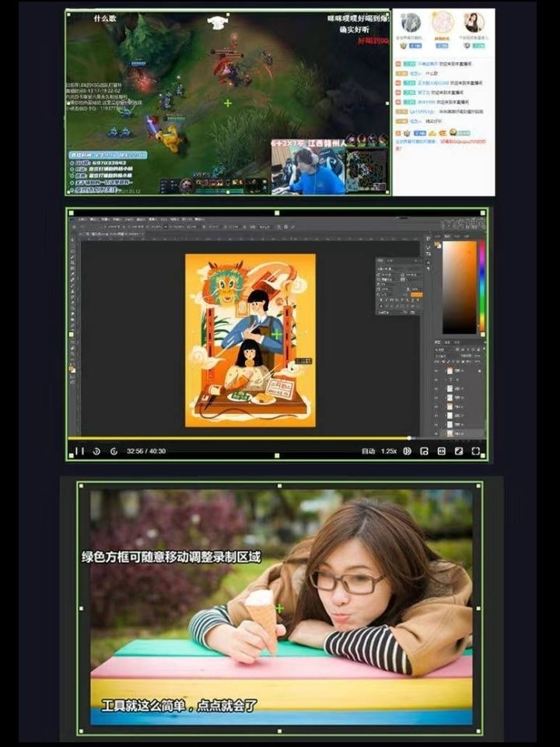Click the rewind seconds icon in player
The image size is (560, 747).
click(96, 451)
